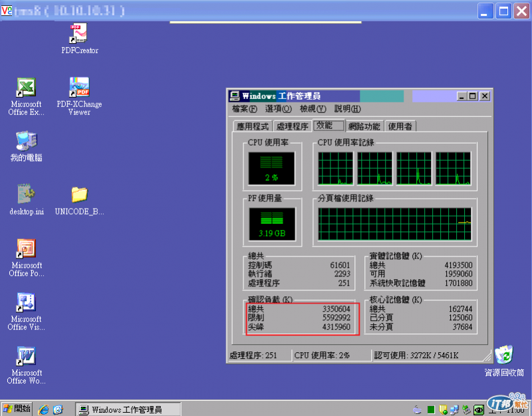
Task: Click the 限制 value 5592992
Action: 336,318
